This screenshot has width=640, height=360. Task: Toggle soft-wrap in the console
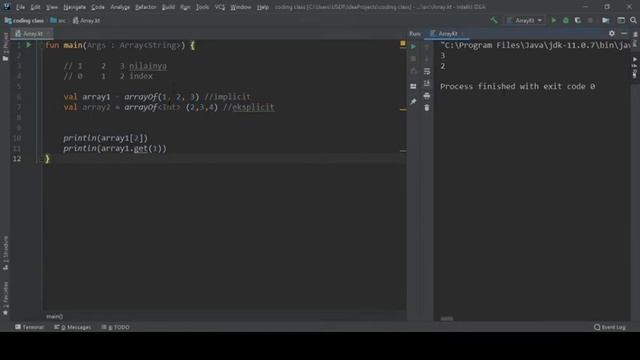point(427,71)
